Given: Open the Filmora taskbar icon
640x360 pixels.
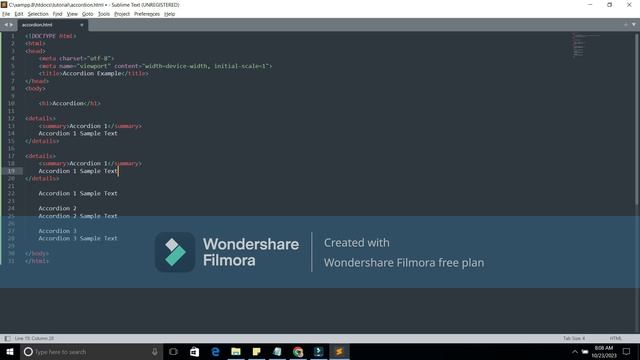Looking at the screenshot, I should point(319,352).
